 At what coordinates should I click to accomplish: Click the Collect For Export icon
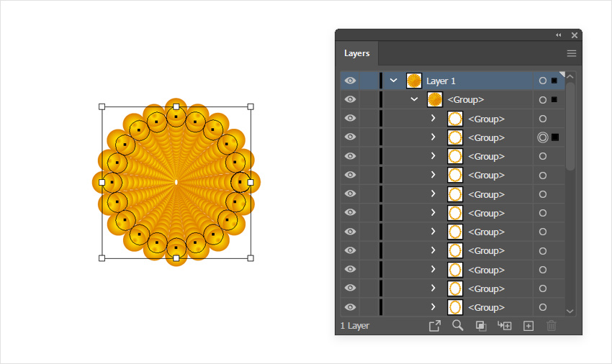(x=435, y=326)
